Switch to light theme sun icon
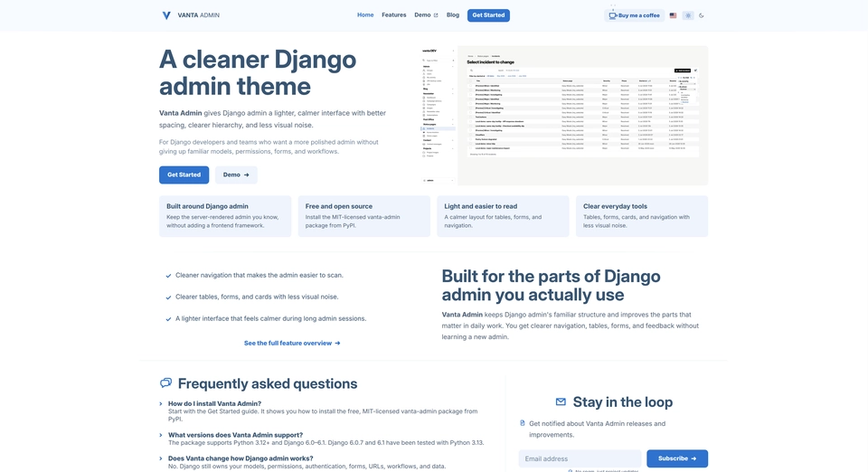This screenshot has height=472, width=868. [x=688, y=15]
